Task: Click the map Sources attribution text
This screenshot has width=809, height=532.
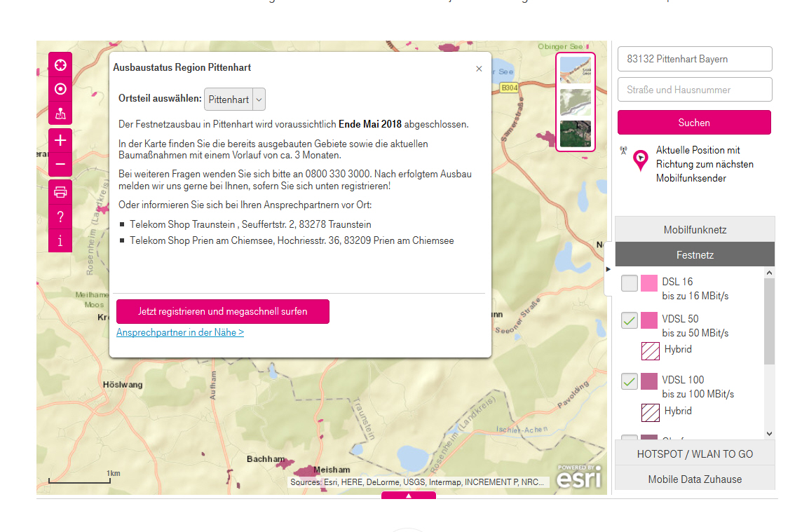Action: (x=417, y=482)
